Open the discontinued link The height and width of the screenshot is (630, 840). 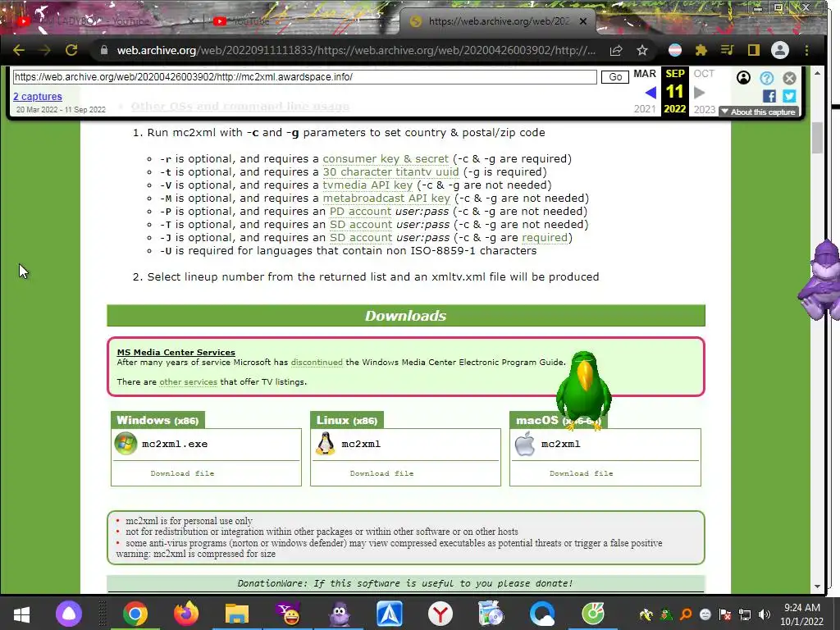pyautogui.click(x=317, y=362)
